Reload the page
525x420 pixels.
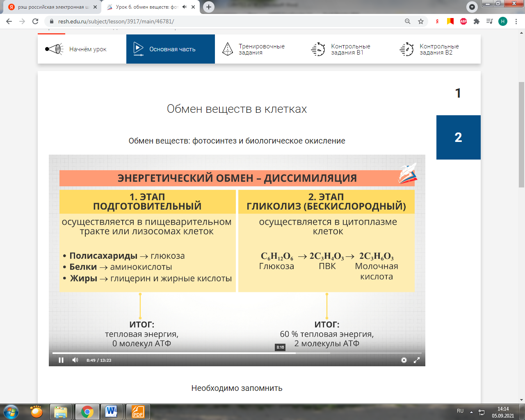tap(35, 21)
